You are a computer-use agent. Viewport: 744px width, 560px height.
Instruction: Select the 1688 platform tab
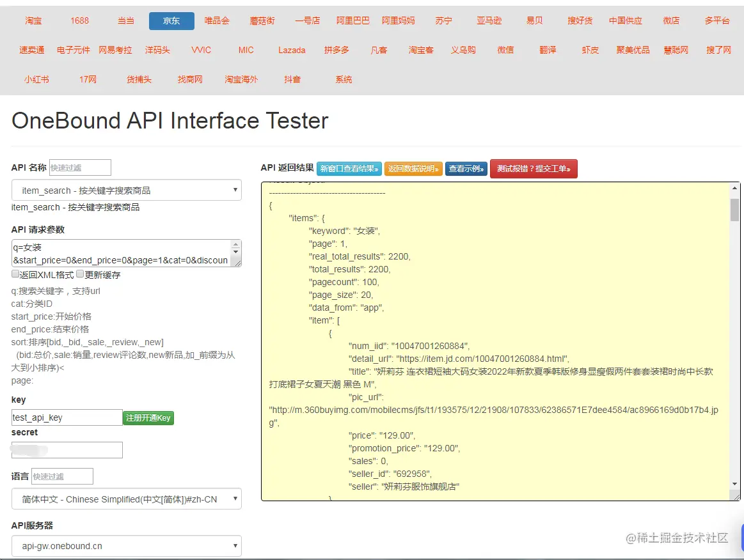click(79, 21)
